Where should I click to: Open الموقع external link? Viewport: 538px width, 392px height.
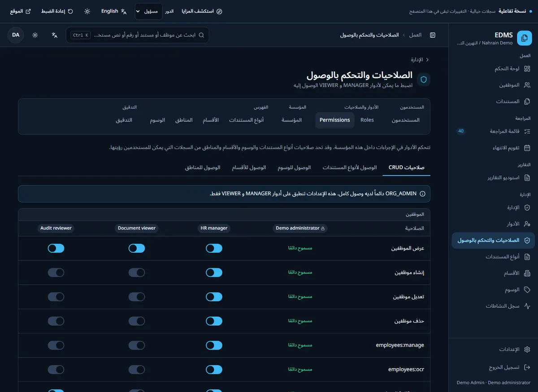tap(20, 11)
